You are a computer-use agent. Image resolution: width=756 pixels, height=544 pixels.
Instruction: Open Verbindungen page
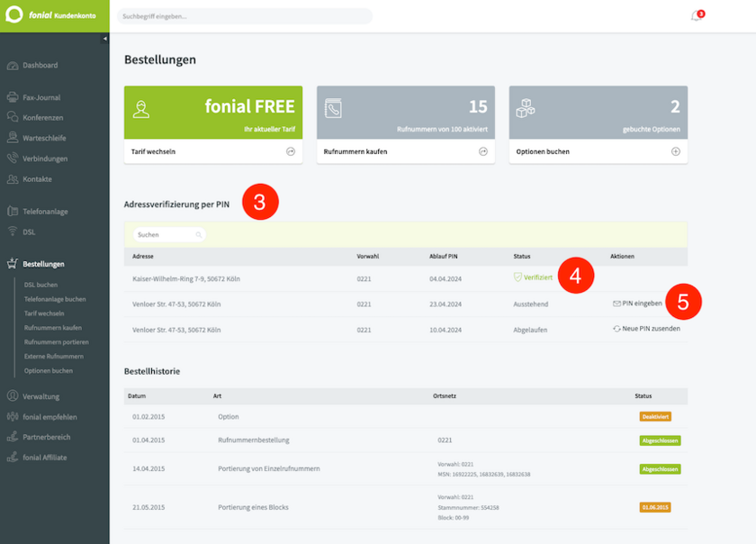[x=45, y=159]
